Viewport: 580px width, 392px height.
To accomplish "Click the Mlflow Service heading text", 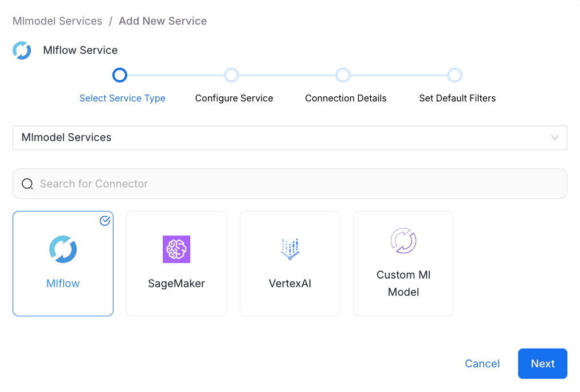I will pos(80,50).
